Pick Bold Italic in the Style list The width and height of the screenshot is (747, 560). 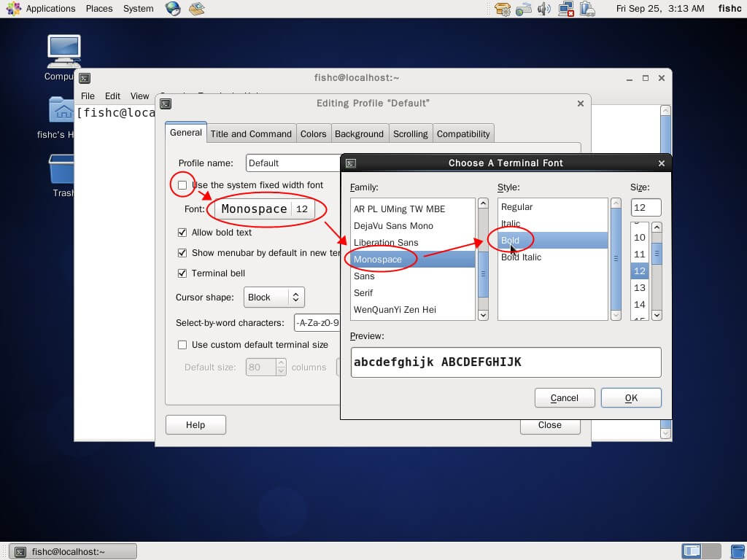click(521, 257)
